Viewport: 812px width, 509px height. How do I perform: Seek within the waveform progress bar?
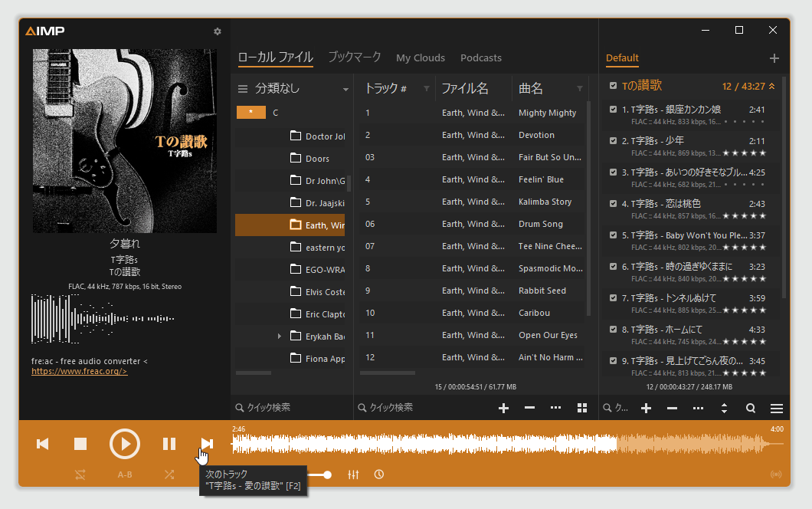coord(507,444)
